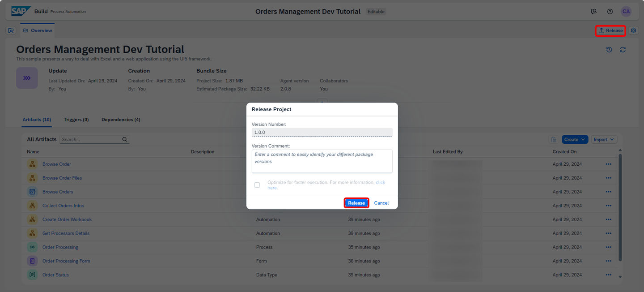Screen dimensions: 644x292
Task: Click the project explorer icon left of Overview
Action: point(11,30)
